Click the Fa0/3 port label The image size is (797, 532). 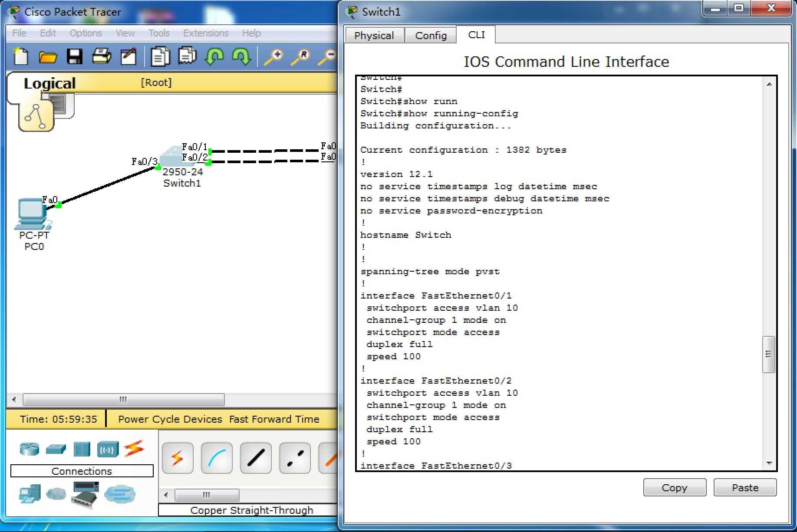coord(144,161)
